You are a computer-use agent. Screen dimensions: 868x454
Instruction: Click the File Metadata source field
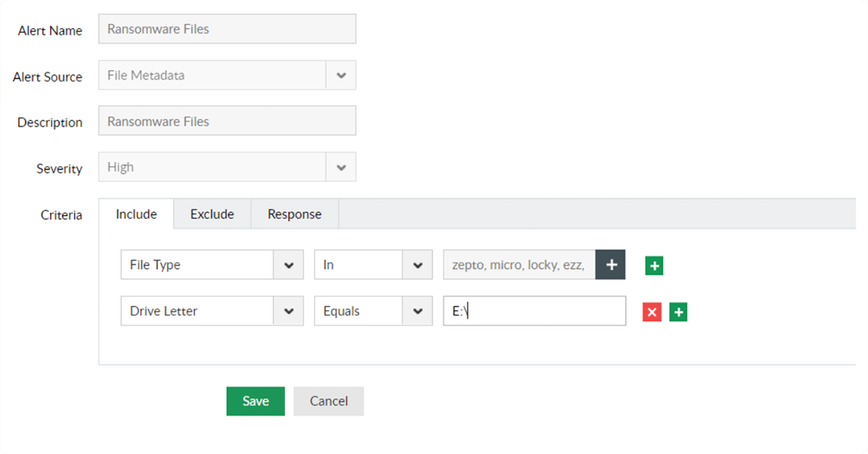[212, 75]
